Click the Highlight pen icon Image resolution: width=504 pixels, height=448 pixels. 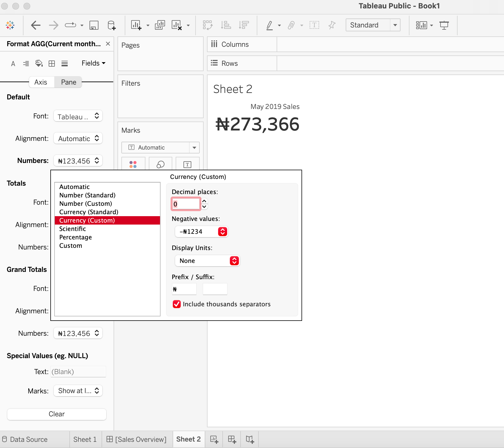pyautogui.click(x=269, y=25)
